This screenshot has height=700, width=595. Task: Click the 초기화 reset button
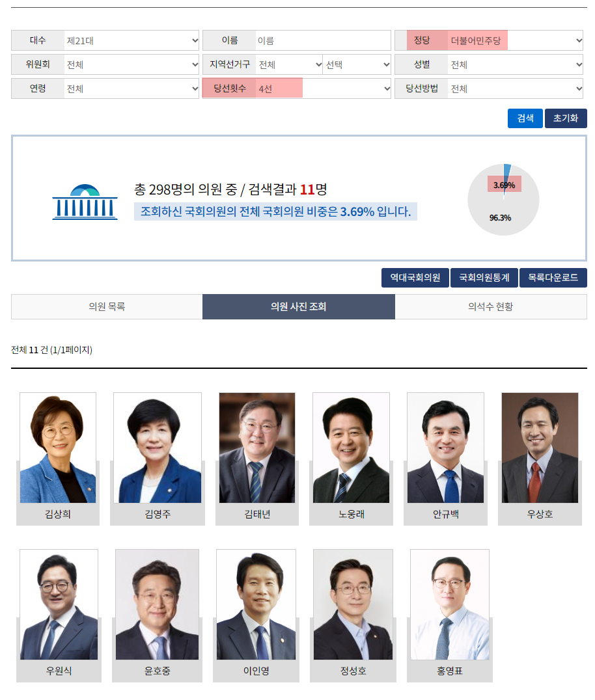pyautogui.click(x=566, y=118)
